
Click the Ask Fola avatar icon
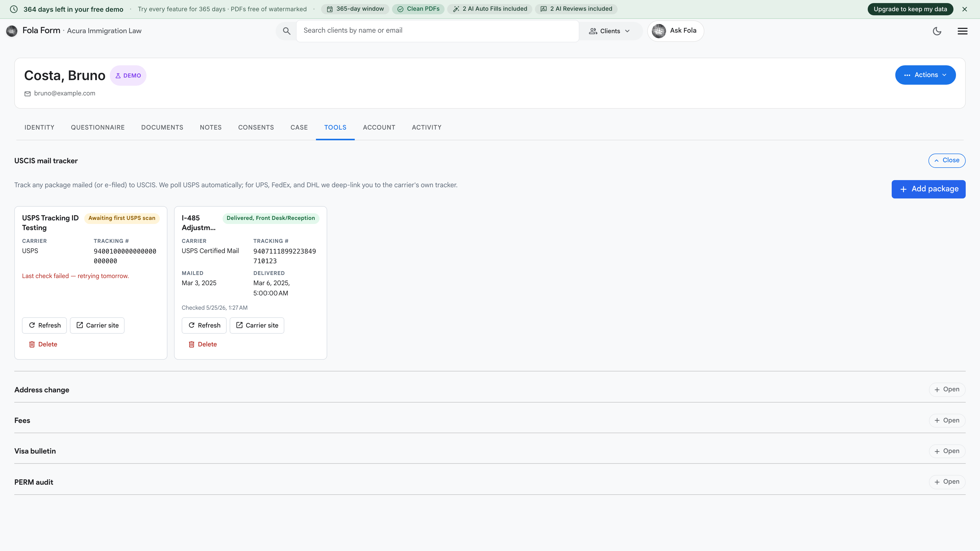(659, 31)
